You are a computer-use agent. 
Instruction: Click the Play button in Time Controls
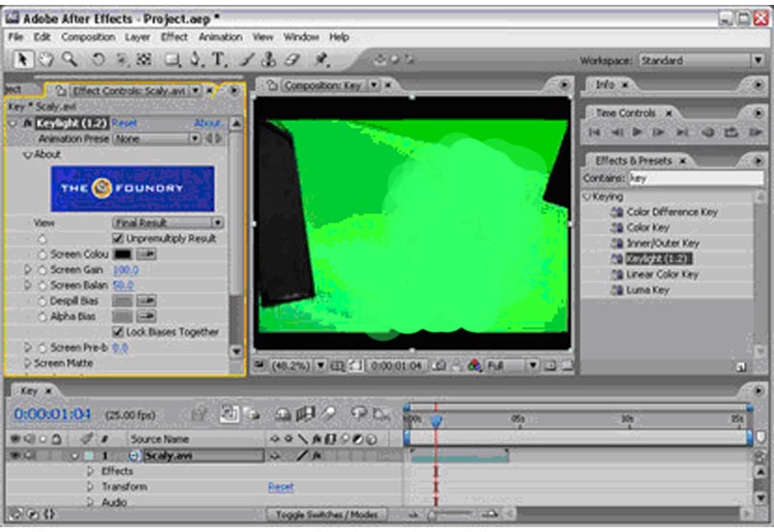pyautogui.click(x=638, y=133)
